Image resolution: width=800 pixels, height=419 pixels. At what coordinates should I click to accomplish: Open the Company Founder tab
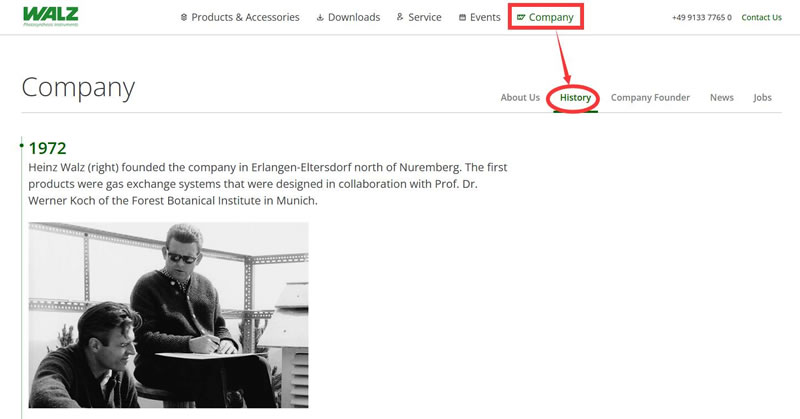(x=650, y=98)
